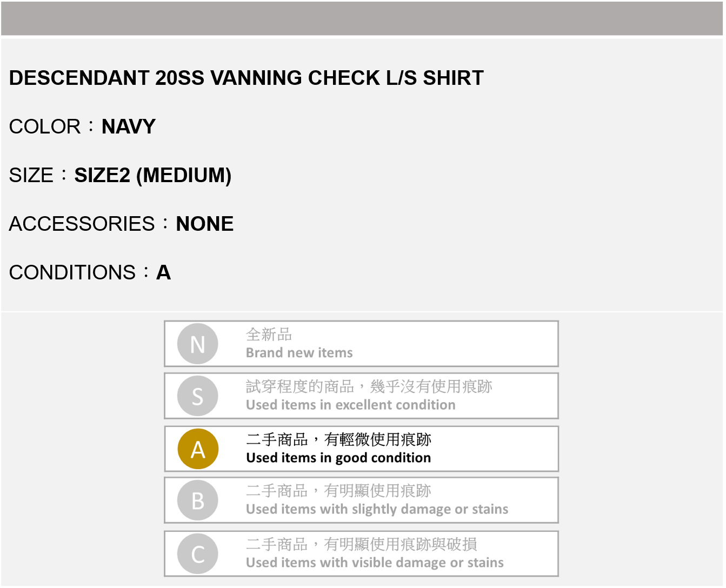Image resolution: width=726 pixels, height=588 pixels.
Task: Click the Chinese text beside the S circle
Action: click(x=369, y=386)
